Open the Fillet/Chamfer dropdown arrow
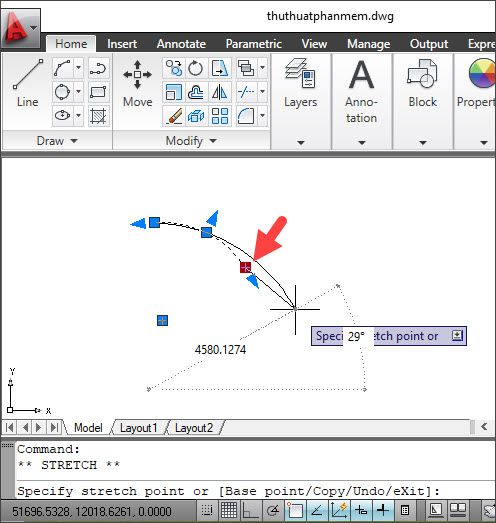Viewport: 496px width, 523px height. coord(263,115)
